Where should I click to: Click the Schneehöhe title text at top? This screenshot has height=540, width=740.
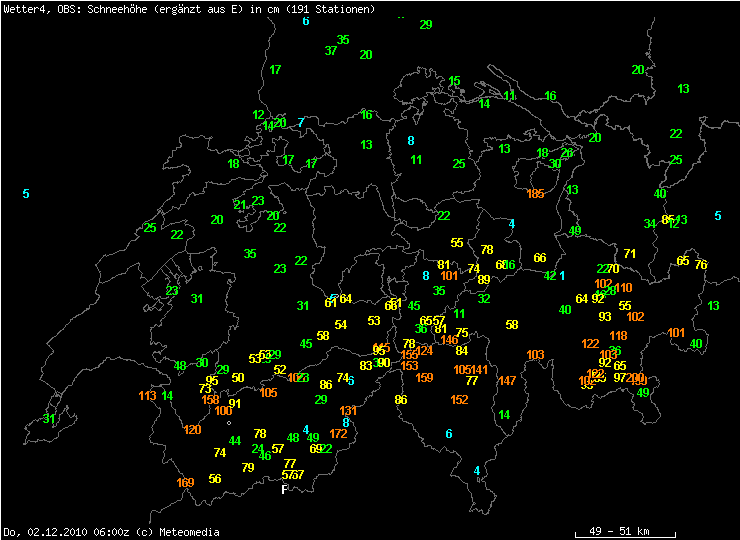tap(190, 9)
